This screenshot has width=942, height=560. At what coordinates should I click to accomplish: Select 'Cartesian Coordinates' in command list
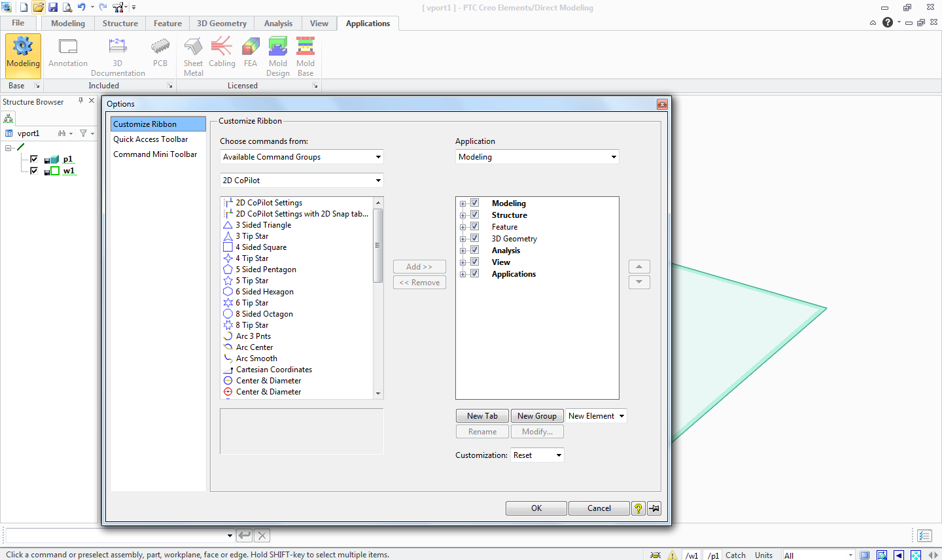click(273, 370)
